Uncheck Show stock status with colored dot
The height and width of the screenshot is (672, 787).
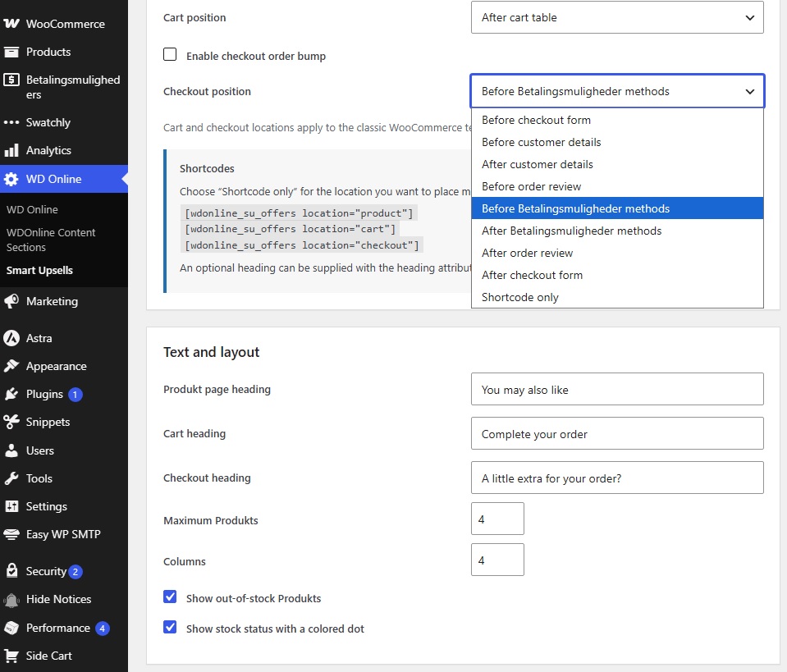click(x=170, y=628)
